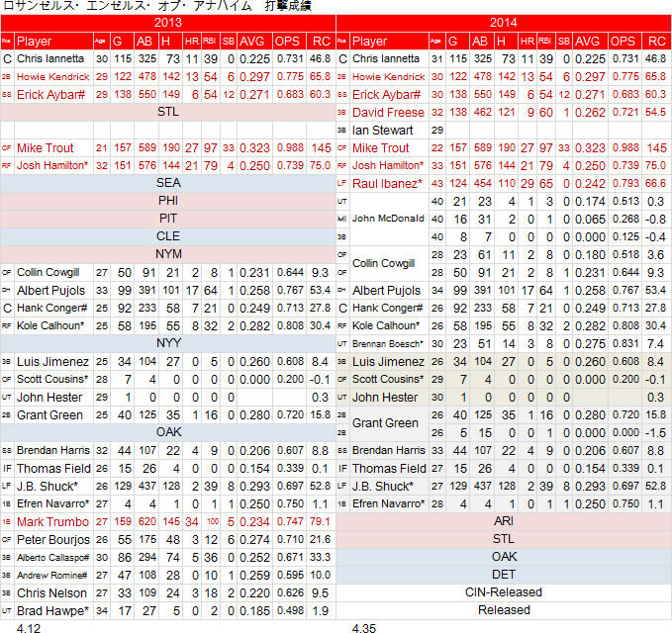The width and height of the screenshot is (672, 633).
Task: Click the SEA team row in the 2013 table
Action: (x=168, y=183)
